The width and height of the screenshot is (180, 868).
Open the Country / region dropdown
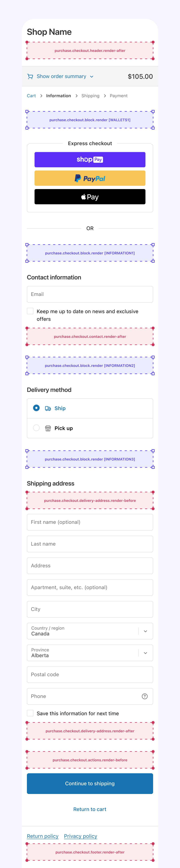pyautogui.click(x=90, y=631)
